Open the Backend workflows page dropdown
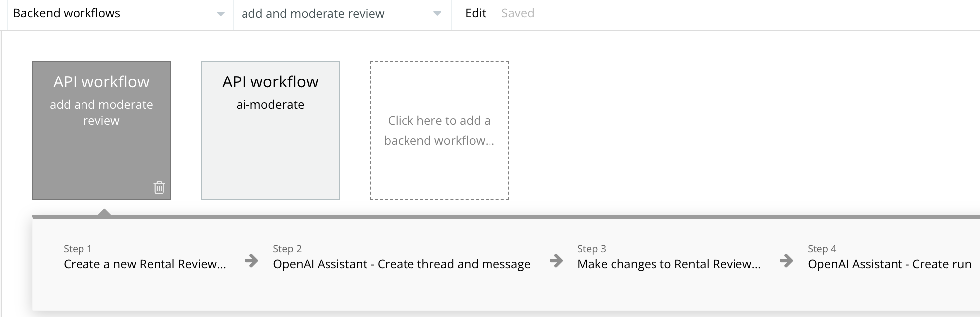Image resolution: width=980 pixels, height=317 pixels. coord(119,14)
